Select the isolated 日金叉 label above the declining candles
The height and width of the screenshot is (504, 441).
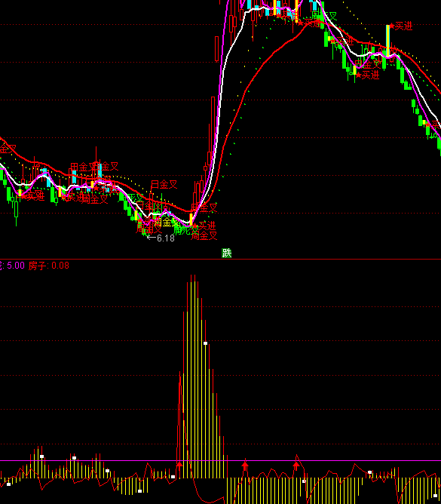pyautogui.click(x=164, y=185)
